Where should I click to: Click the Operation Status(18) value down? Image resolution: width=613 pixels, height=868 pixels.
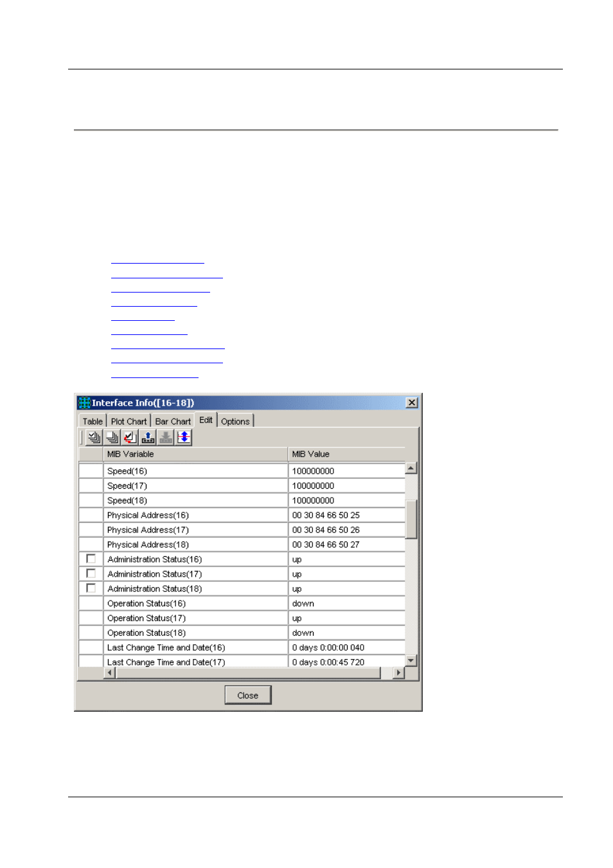click(303, 633)
